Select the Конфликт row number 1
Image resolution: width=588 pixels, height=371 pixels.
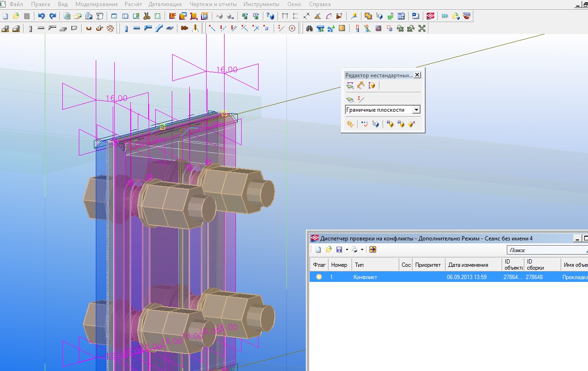click(x=365, y=277)
